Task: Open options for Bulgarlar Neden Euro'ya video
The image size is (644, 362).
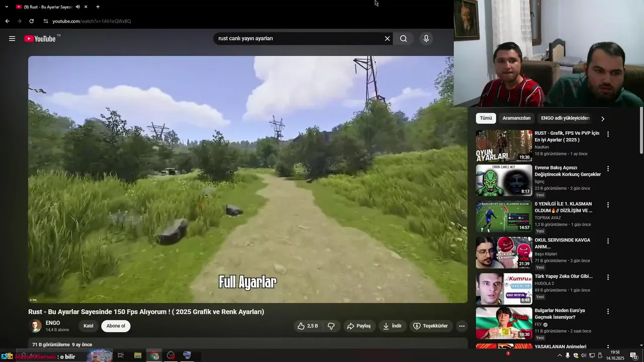Action: point(608,311)
